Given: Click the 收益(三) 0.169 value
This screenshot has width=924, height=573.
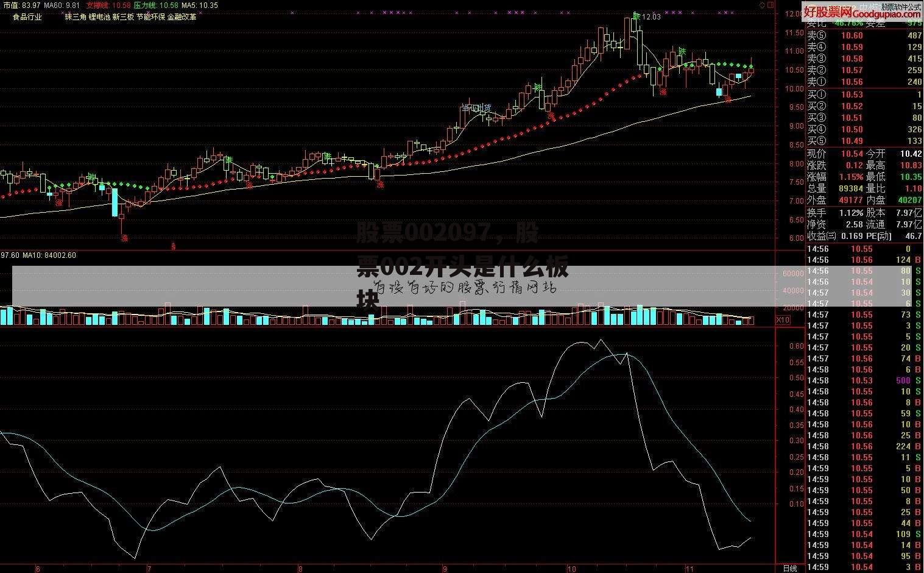Looking at the screenshot, I should [853, 236].
